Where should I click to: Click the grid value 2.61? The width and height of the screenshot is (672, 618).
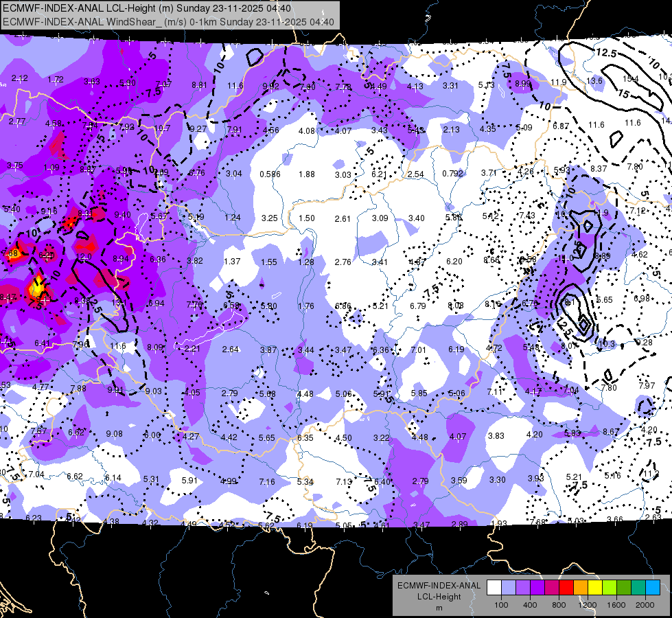(343, 219)
